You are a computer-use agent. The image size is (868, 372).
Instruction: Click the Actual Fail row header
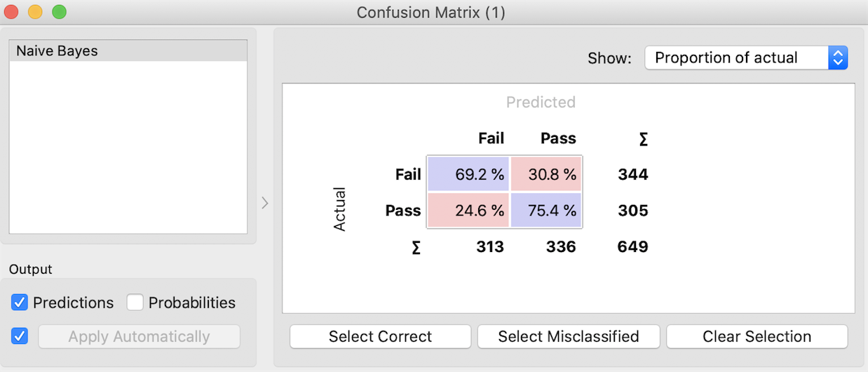(x=407, y=175)
